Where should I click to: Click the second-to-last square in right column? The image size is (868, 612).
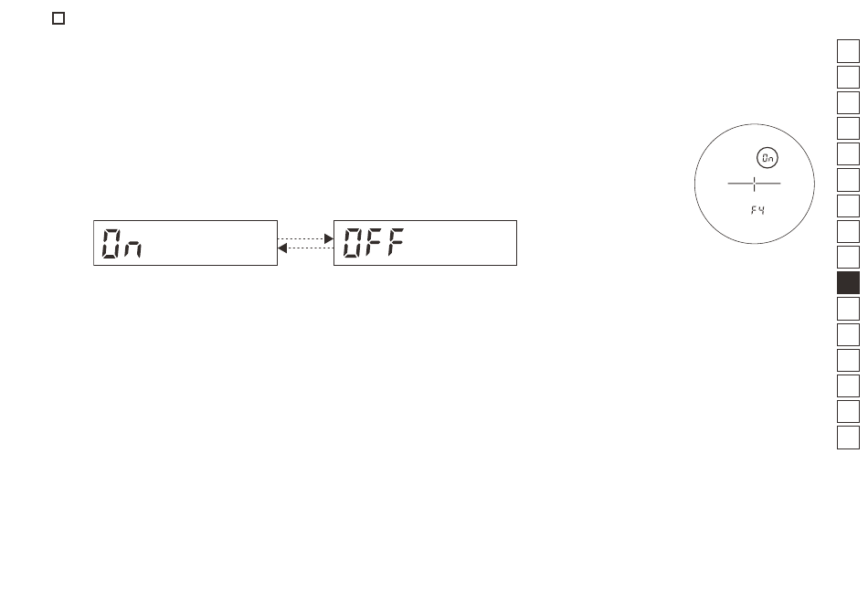[848, 412]
